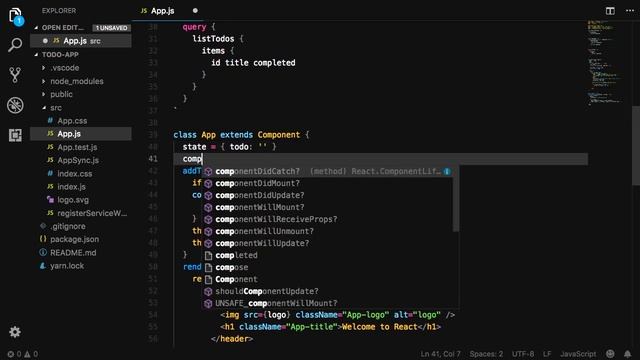Open the Explorer view in the activity bar
The height and width of the screenshot is (360, 640).
coord(16,16)
